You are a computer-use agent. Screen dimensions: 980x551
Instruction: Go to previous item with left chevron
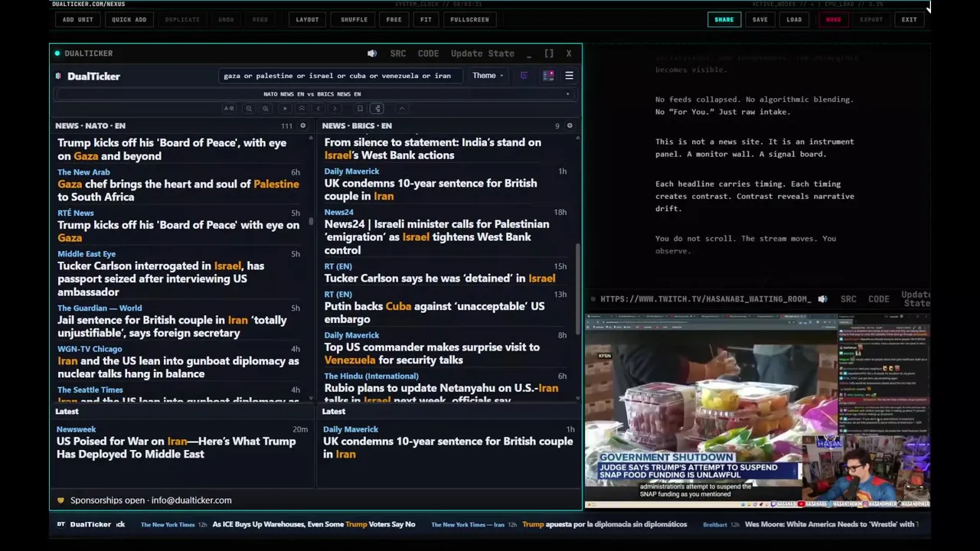(x=318, y=109)
